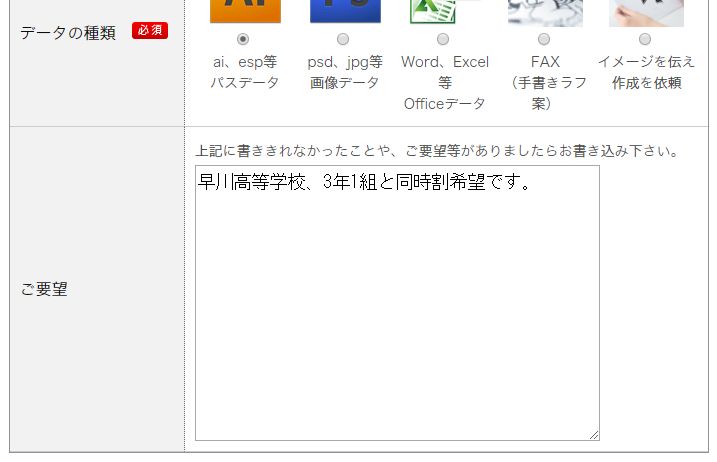717x462 pixels.
Task: Select the FAX (手書きラフ案) radio button
Action: point(544,39)
